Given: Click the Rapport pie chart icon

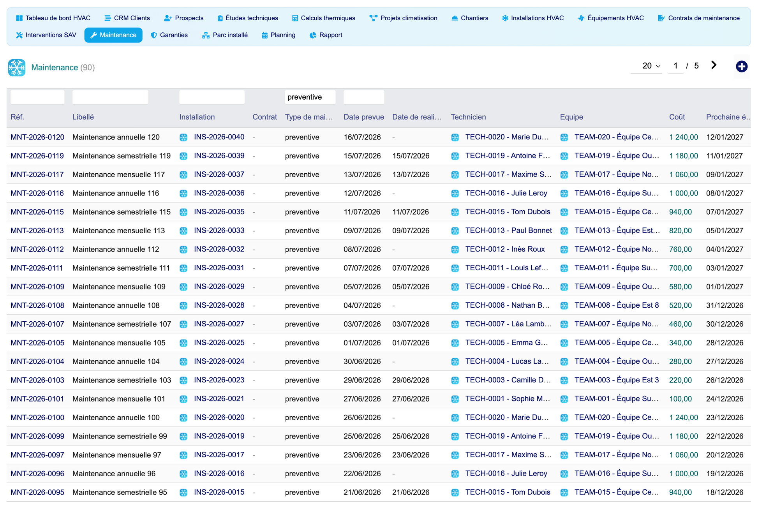Looking at the screenshot, I should coord(313,35).
